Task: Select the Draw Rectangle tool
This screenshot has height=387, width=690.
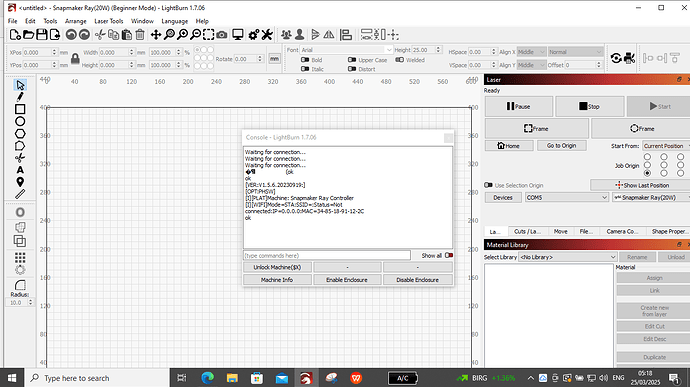Action: (x=20, y=109)
